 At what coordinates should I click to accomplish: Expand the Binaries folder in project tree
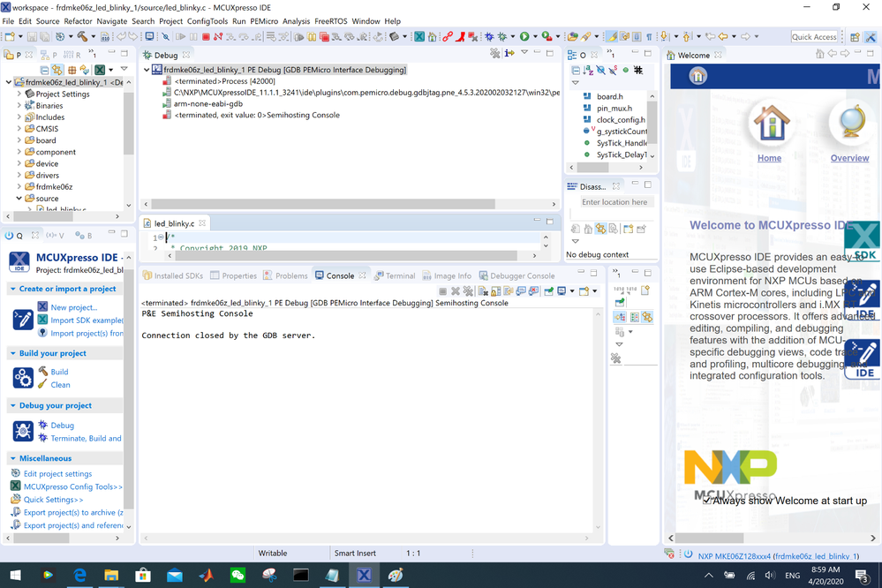(19, 105)
